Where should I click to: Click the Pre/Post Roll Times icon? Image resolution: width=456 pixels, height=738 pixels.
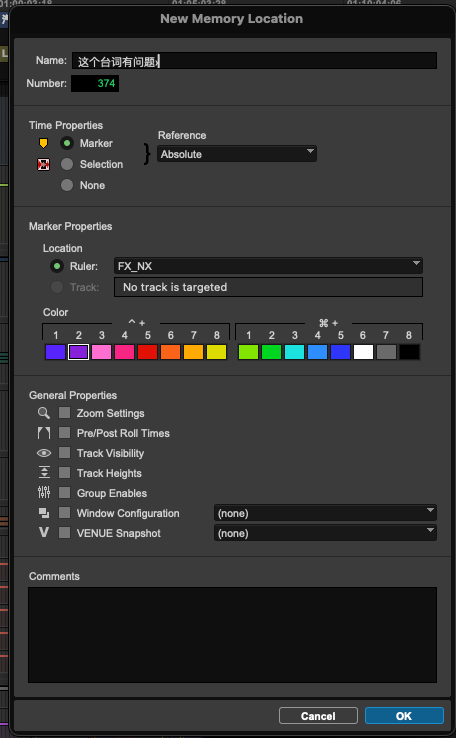44,433
